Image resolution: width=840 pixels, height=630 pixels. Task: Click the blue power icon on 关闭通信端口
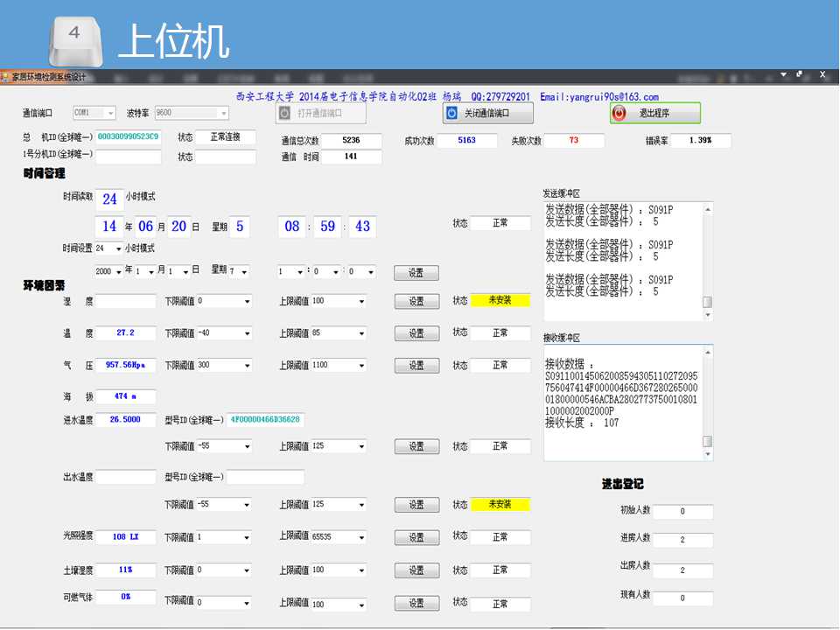(x=451, y=113)
